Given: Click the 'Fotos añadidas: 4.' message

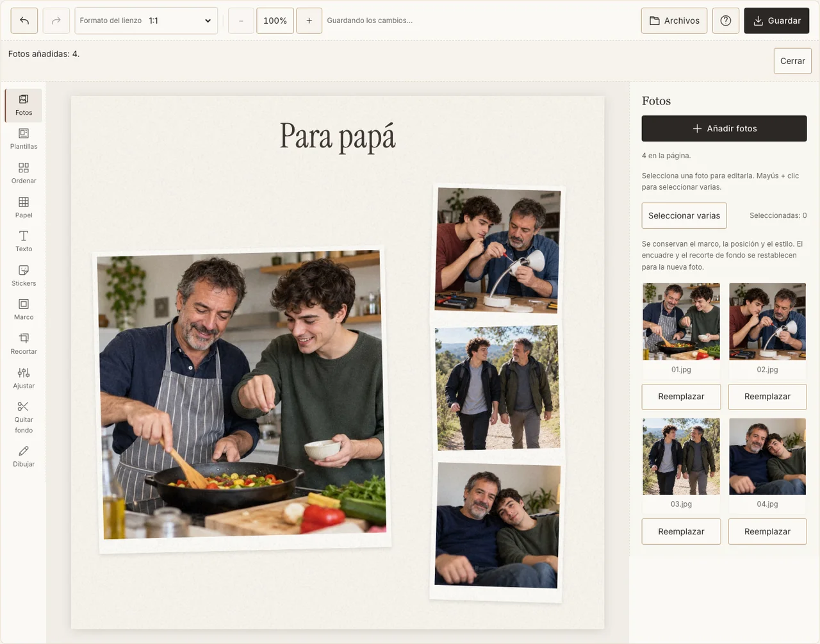Looking at the screenshot, I should [44, 54].
